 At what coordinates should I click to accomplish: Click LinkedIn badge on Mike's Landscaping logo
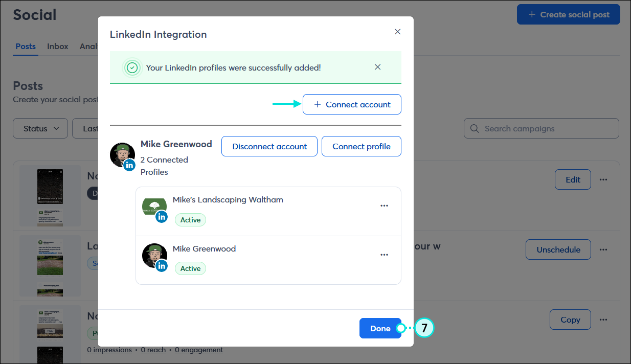click(162, 217)
